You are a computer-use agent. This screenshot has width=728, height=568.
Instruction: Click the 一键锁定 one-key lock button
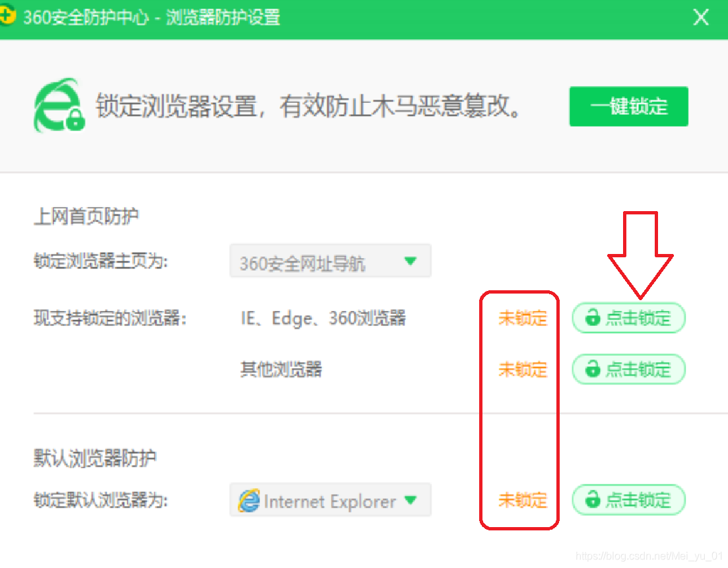pos(628,106)
